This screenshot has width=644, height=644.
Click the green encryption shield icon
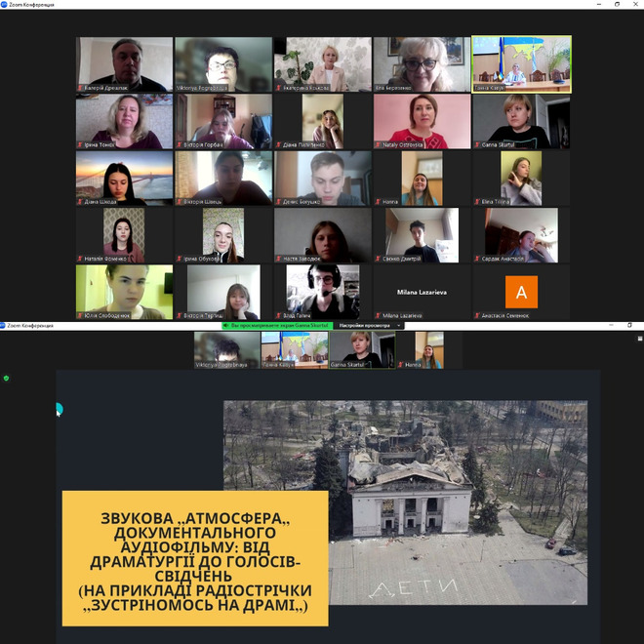click(6, 378)
